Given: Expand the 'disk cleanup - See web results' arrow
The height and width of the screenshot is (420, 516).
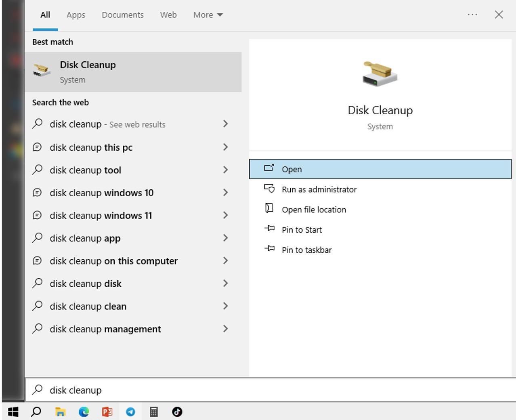Looking at the screenshot, I should point(226,124).
